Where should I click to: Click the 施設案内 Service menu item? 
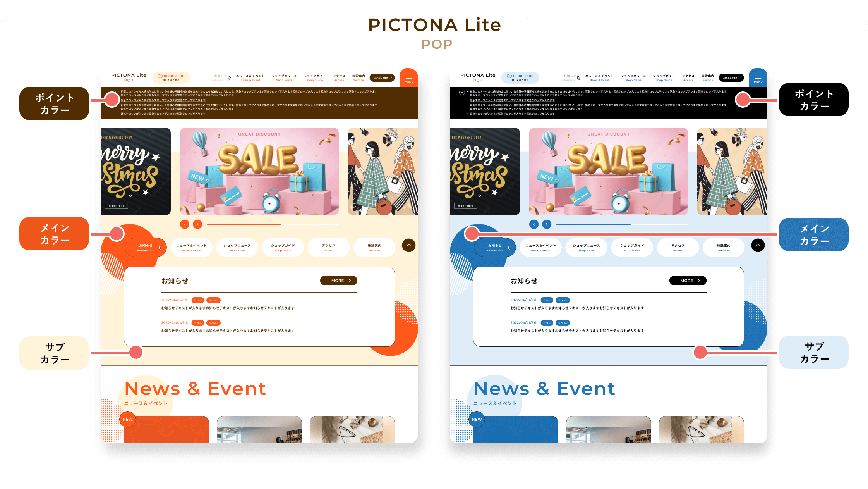pos(358,77)
